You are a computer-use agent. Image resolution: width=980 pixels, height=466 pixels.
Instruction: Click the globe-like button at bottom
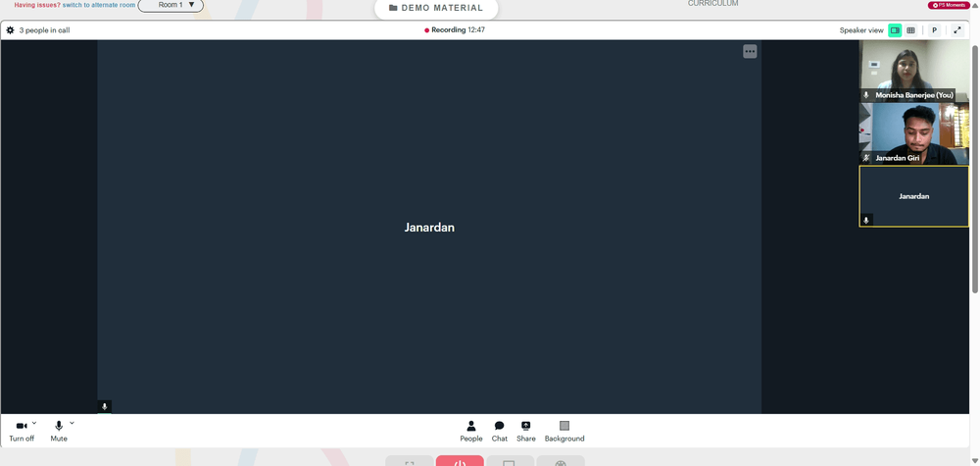(561, 462)
